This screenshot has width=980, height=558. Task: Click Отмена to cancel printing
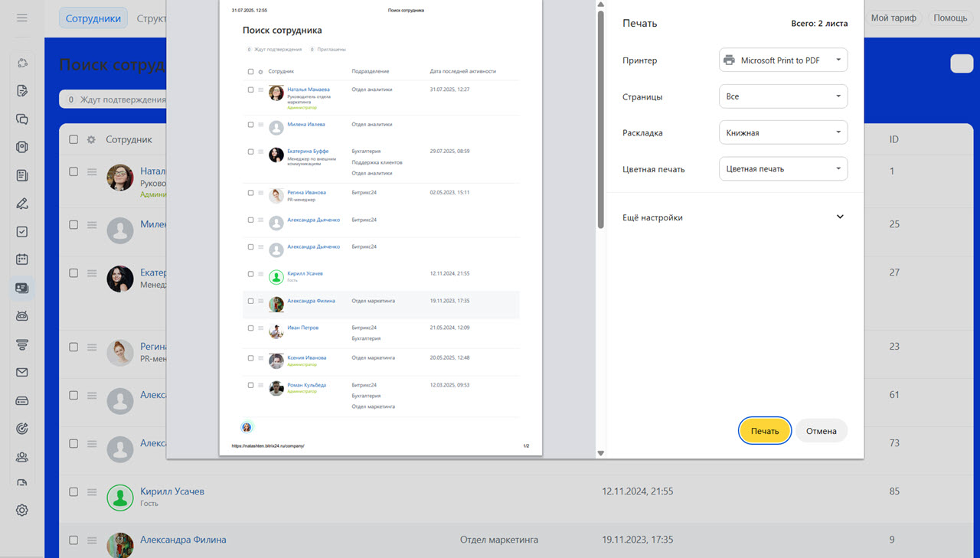[x=822, y=431]
